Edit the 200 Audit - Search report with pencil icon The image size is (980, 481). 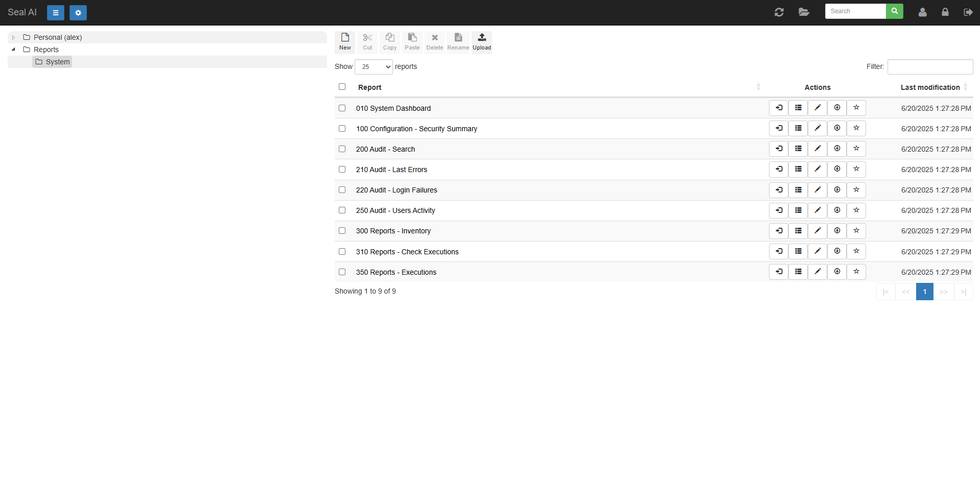tap(817, 149)
